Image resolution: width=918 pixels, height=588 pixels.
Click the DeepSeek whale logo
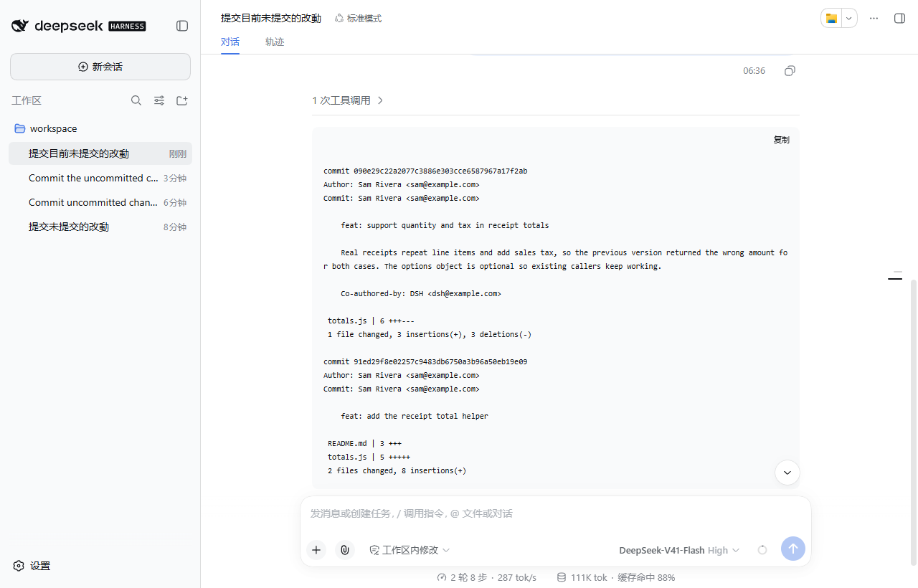(20, 26)
